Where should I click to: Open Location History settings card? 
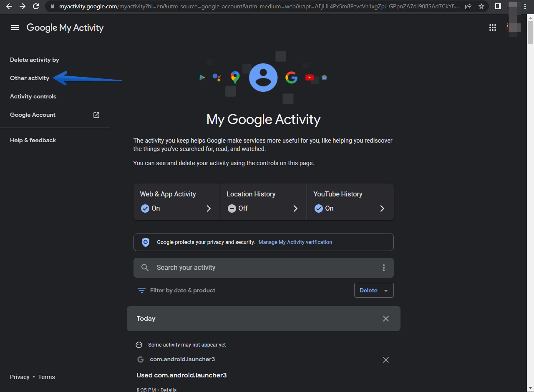coord(263,202)
